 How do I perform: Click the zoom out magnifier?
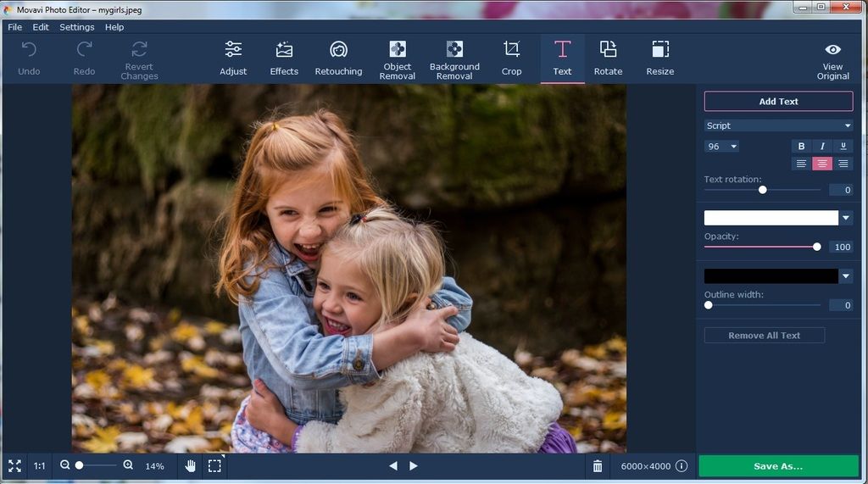point(64,465)
